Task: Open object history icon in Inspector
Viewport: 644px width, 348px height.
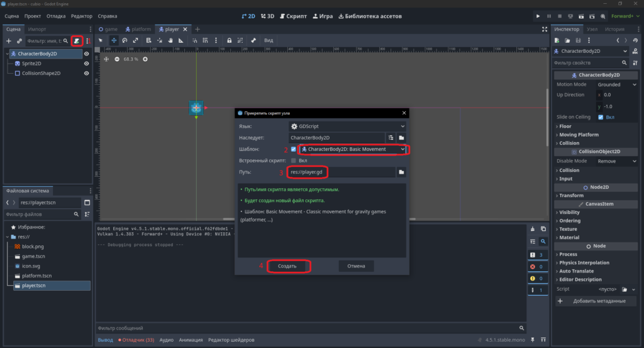Action: 635,40
